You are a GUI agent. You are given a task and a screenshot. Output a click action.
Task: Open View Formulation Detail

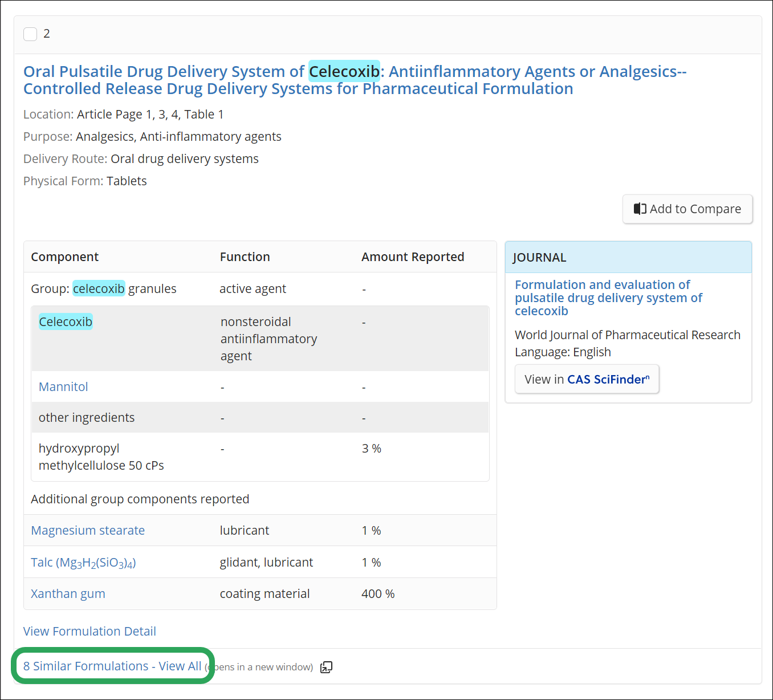coord(89,631)
